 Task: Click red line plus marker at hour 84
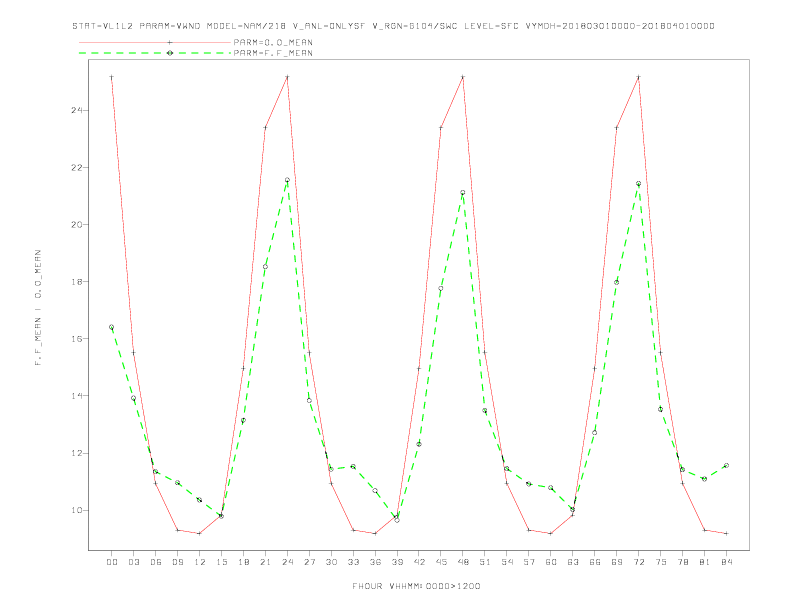726,533
